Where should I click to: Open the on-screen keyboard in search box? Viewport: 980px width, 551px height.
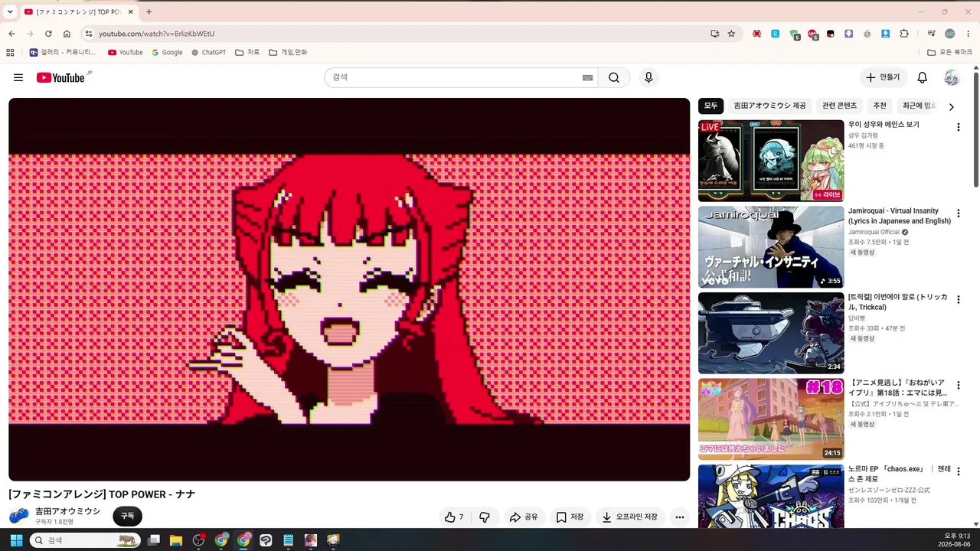[x=588, y=77]
